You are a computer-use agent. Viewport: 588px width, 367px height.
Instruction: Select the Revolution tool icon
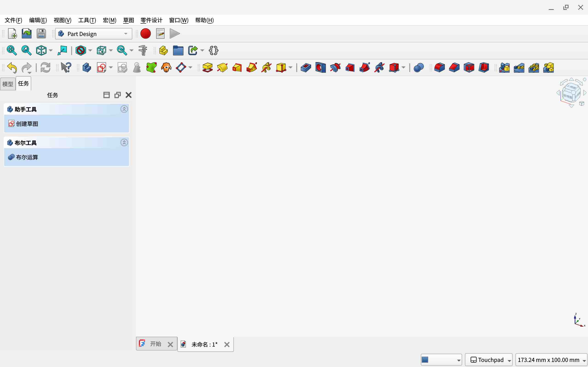coord(222,67)
